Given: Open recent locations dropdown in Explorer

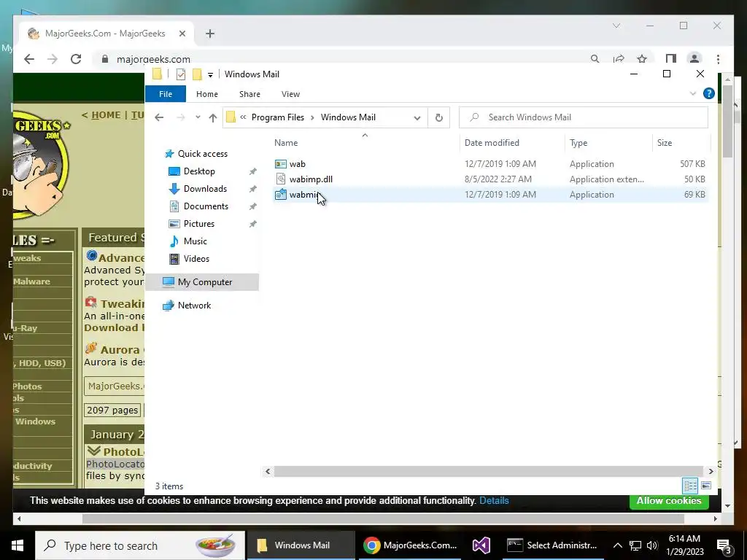Looking at the screenshot, I should 198,117.
